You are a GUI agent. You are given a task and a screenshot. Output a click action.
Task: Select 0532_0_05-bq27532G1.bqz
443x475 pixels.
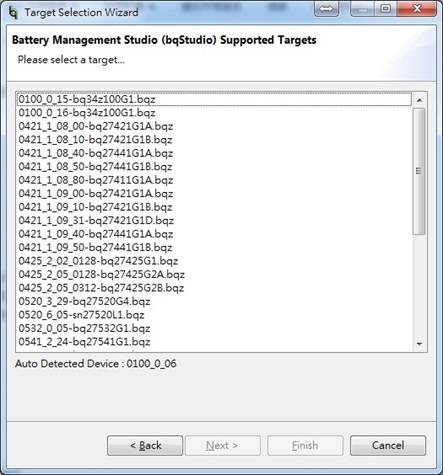click(x=214, y=328)
